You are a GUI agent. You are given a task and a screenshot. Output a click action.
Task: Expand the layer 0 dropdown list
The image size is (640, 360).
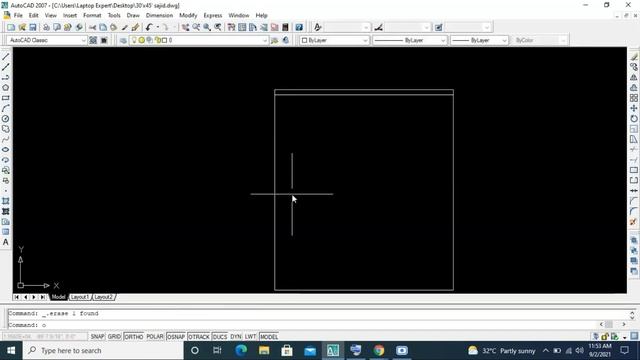(x=264, y=40)
